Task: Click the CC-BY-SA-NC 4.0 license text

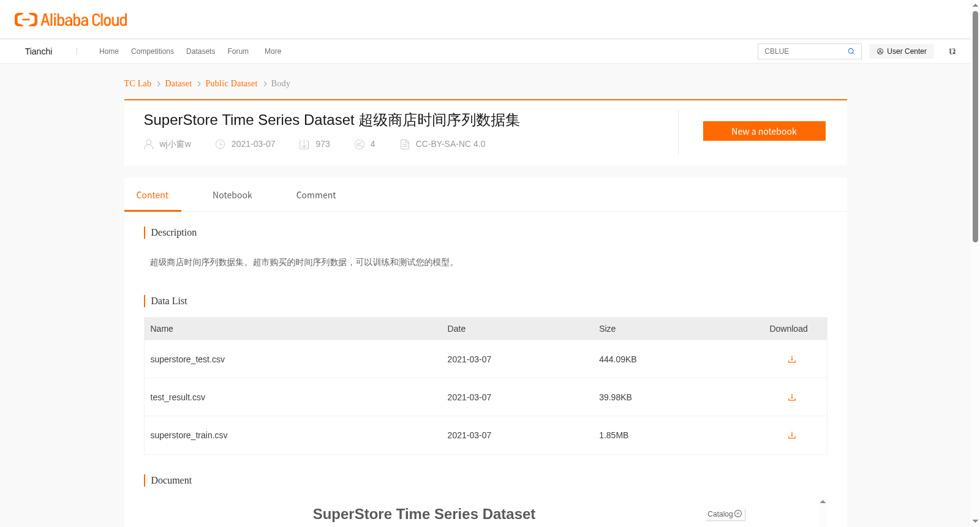Action: [x=450, y=144]
